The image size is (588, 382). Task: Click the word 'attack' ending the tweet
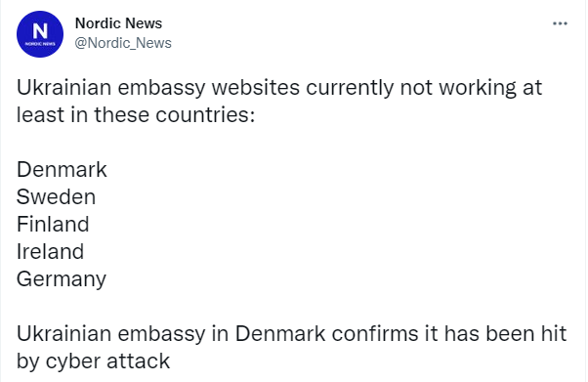pos(139,361)
